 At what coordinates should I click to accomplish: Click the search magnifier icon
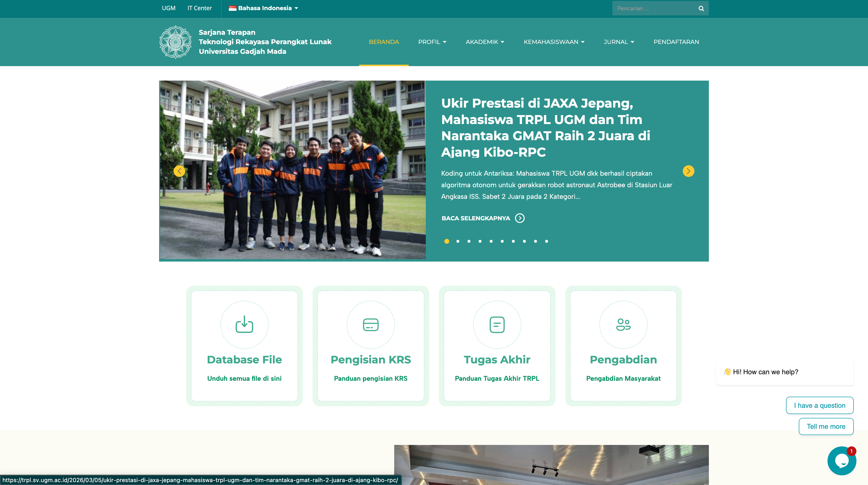coord(701,8)
